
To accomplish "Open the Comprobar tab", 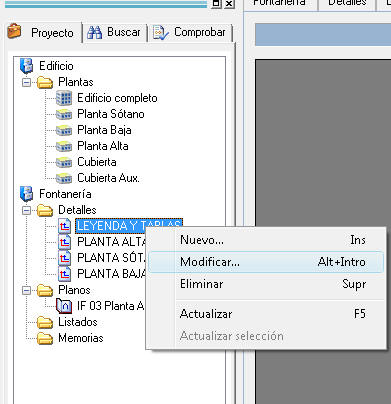I will [189, 33].
